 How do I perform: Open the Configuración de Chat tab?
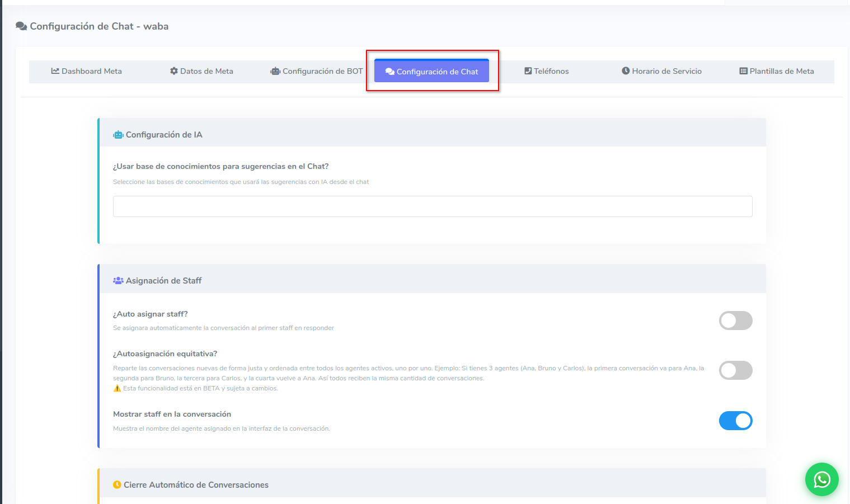[x=431, y=72]
